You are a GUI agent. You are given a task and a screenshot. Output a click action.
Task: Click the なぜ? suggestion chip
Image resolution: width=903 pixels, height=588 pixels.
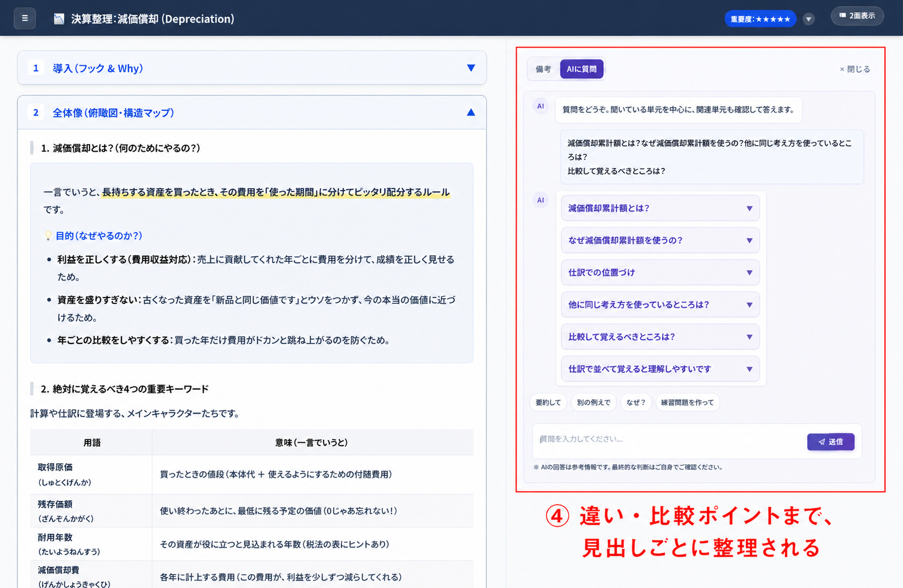pos(636,402)
